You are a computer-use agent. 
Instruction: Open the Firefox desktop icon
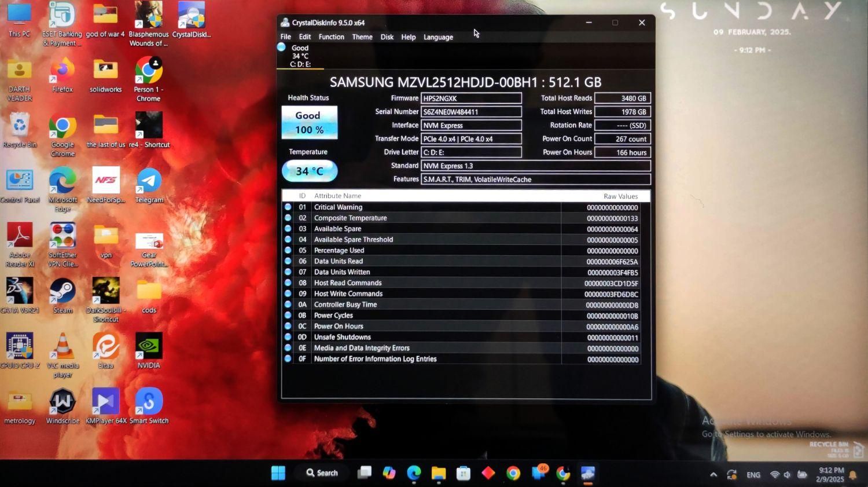click(x=62, y=74)
